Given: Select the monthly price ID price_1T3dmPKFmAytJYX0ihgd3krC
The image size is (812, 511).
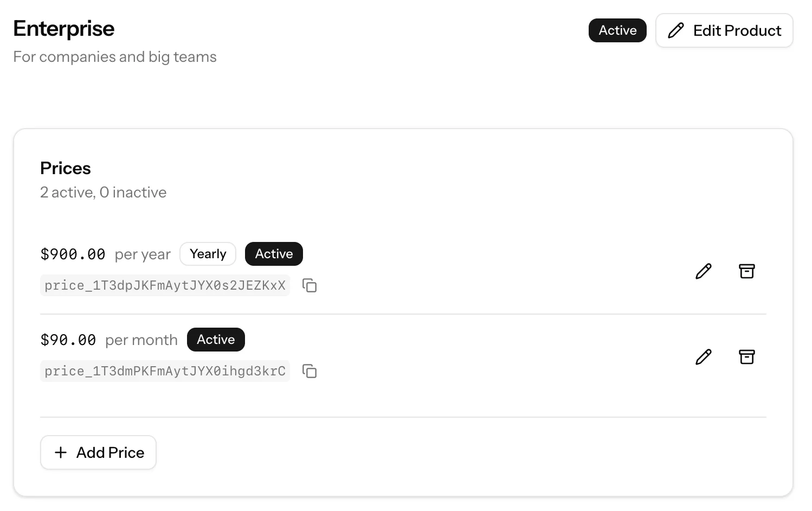Looking at the screenshot, I should [165, 372].
